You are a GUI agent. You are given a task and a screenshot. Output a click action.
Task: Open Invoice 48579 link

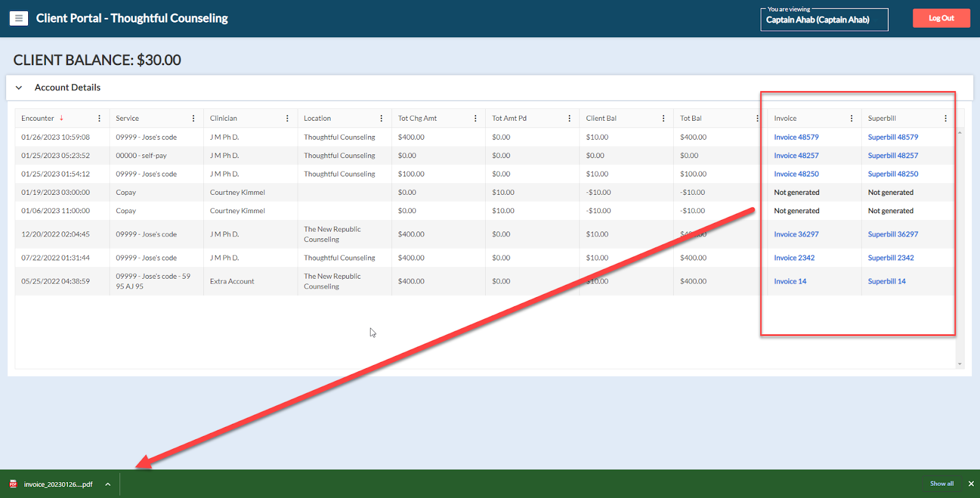point(796,137)
